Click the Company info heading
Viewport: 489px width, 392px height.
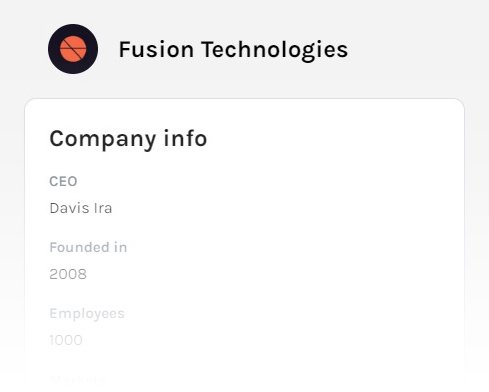pos(128,139)
